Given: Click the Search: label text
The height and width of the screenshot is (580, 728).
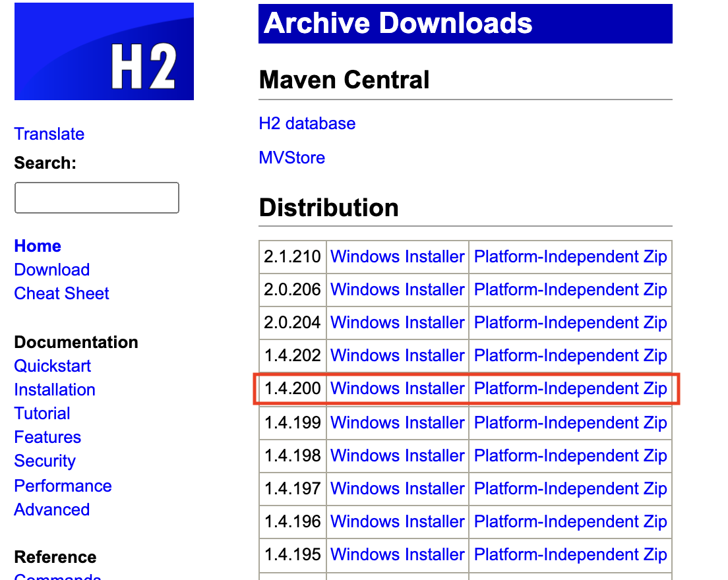Looking at the screenshot, I should 45,163.
